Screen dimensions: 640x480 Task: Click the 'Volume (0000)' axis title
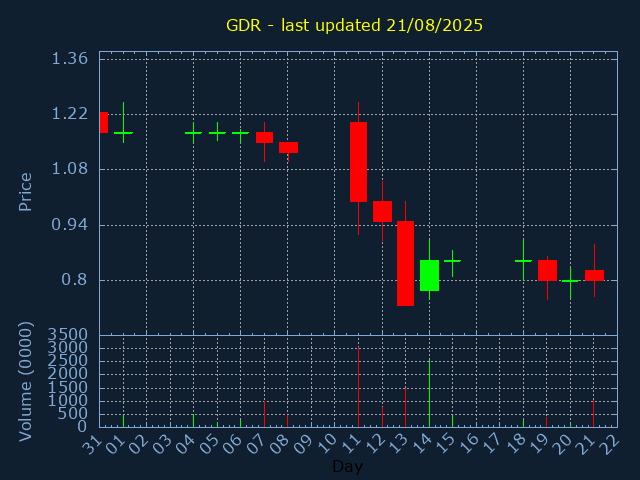25,382
